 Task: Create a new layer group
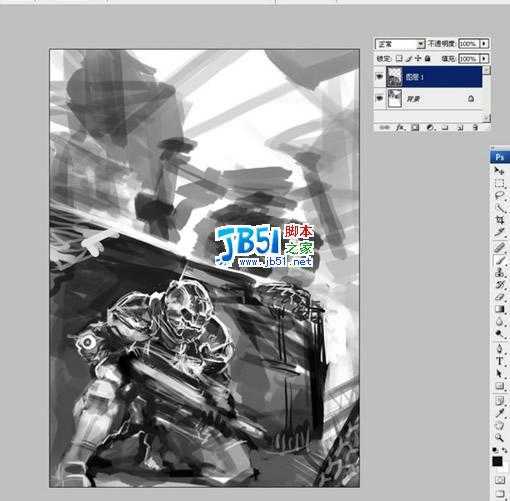pyautogui.click(x=445, y=127)
